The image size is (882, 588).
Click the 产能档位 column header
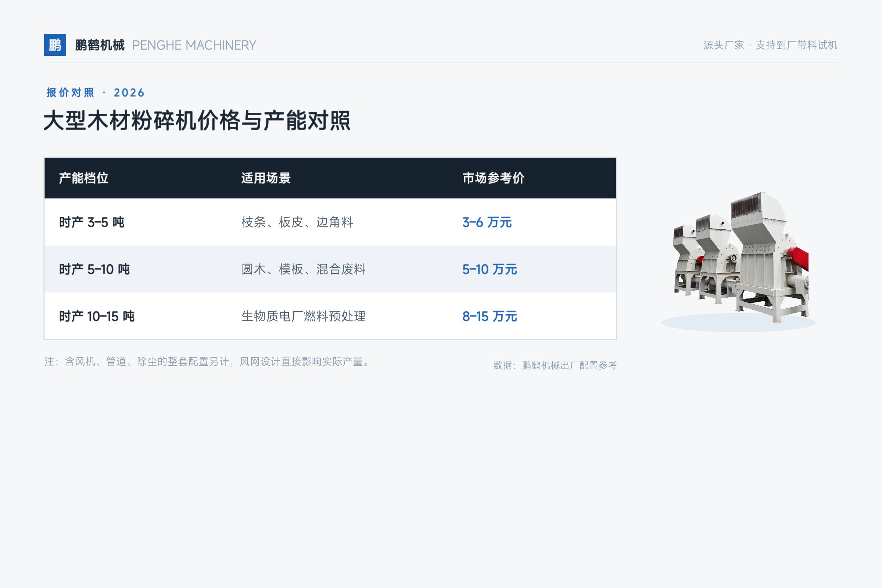[84, 178]
